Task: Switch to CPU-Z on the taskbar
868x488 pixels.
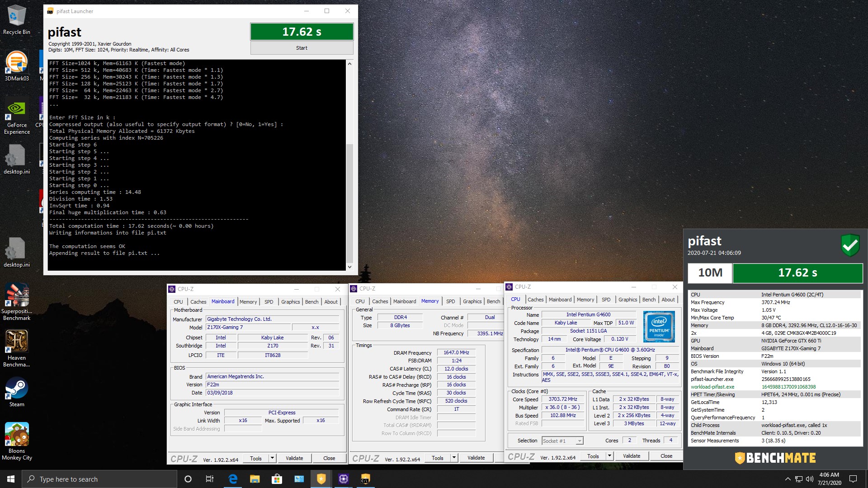Action: [x=343, y=479]
